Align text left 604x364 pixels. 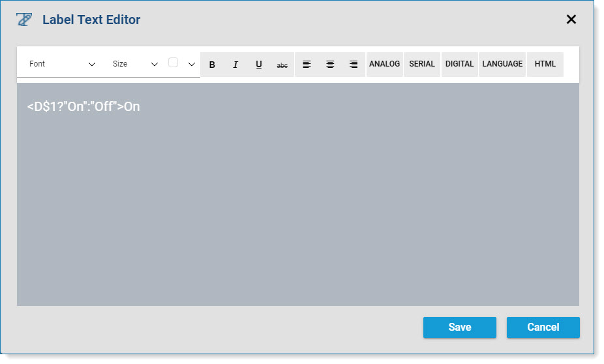(x=307, y=65)
